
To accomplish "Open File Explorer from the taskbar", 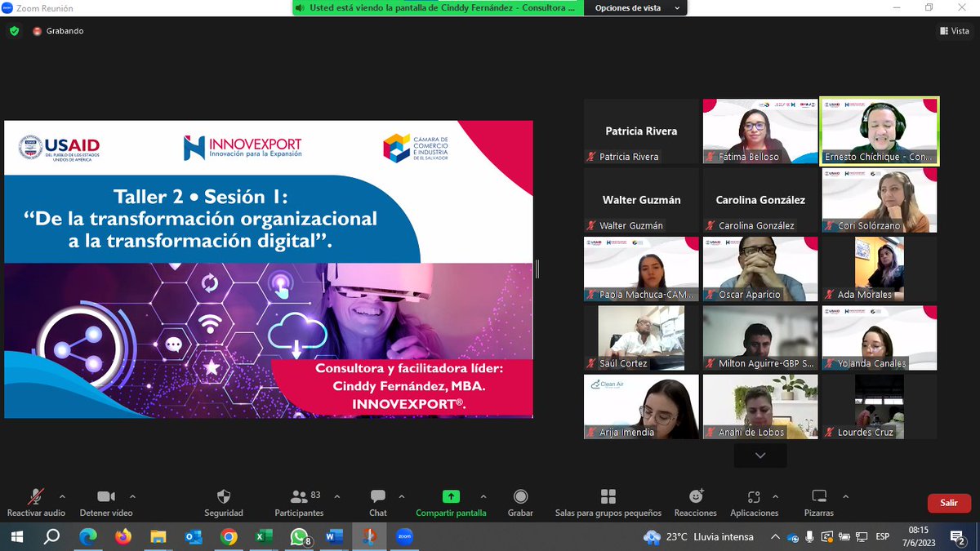I will 158,536.
